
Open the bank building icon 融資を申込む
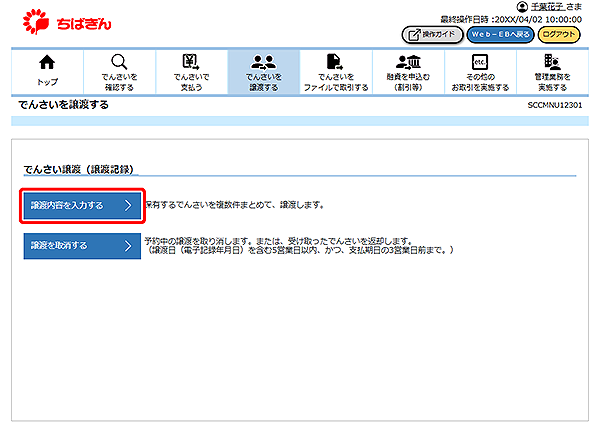click(x=407, y=62)
